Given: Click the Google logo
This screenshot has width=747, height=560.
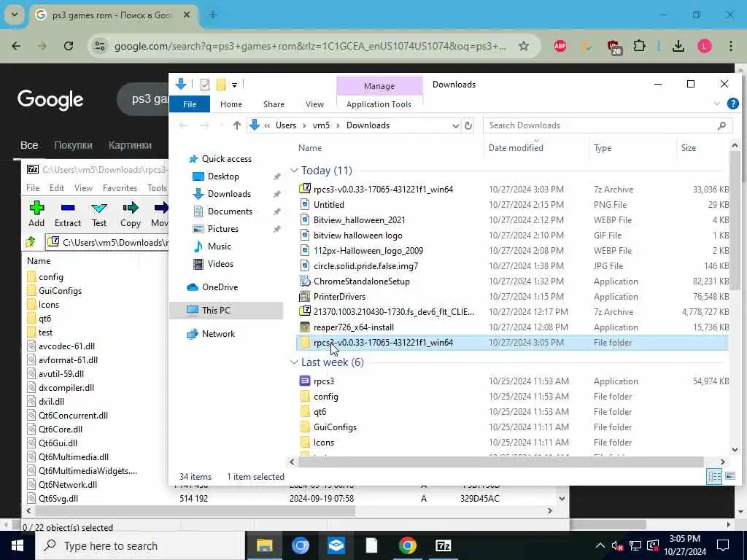Looking at the screenshot, I should [50, 99].
